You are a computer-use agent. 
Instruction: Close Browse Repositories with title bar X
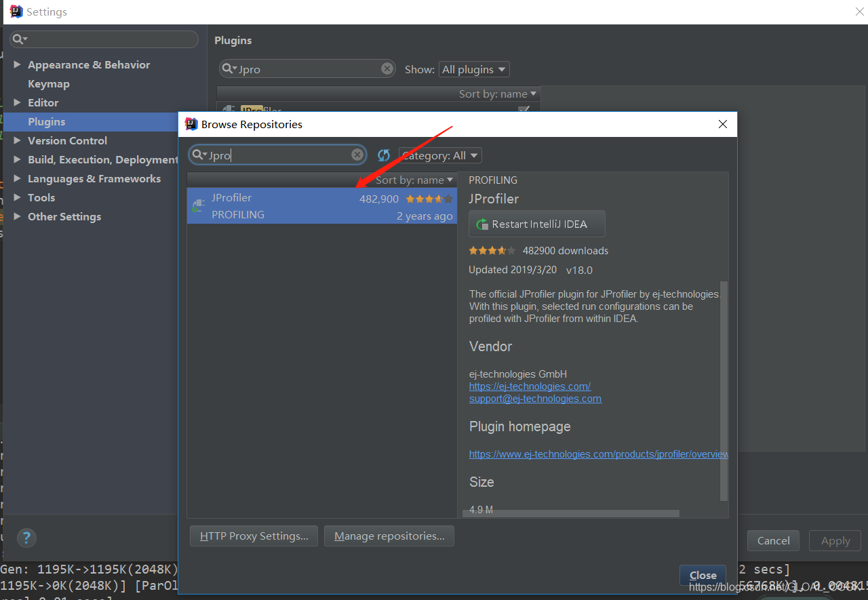click(x=723, y=124)
